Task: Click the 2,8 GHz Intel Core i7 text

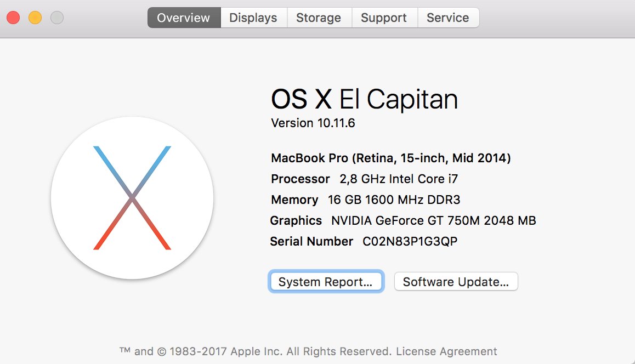Action: 399,179
